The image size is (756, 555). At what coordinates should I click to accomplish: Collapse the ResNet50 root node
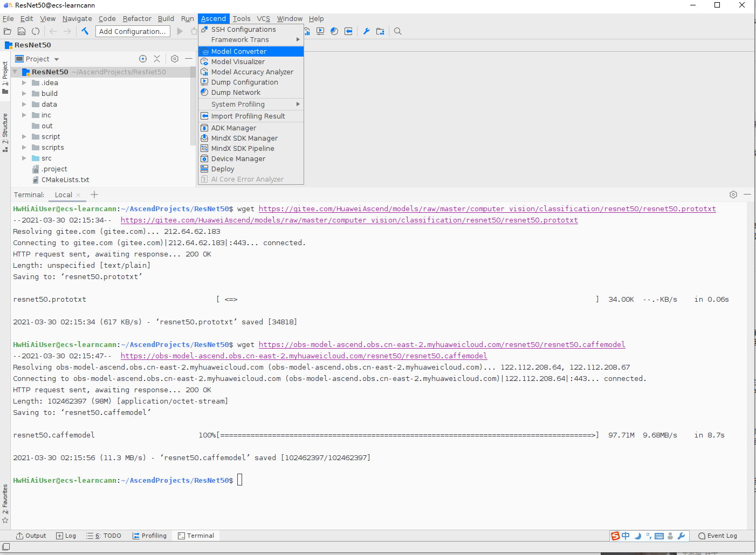pyautogui.click(x=15, y=72)
